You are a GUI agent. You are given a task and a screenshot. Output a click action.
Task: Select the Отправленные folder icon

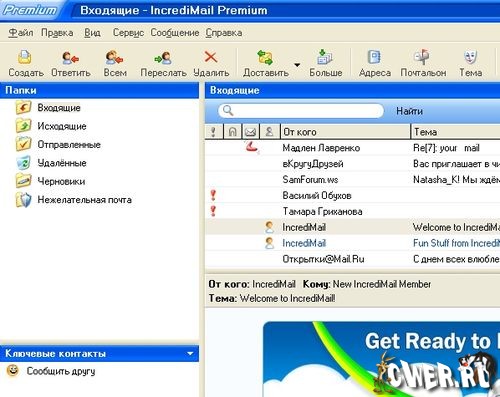pyautogui.click(x=23, y=144)
